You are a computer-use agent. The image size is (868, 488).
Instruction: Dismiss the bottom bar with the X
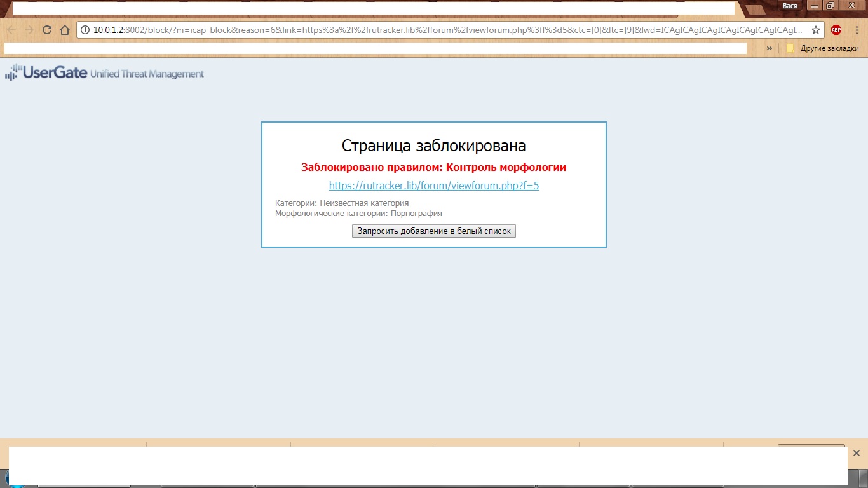pos(856,453)
